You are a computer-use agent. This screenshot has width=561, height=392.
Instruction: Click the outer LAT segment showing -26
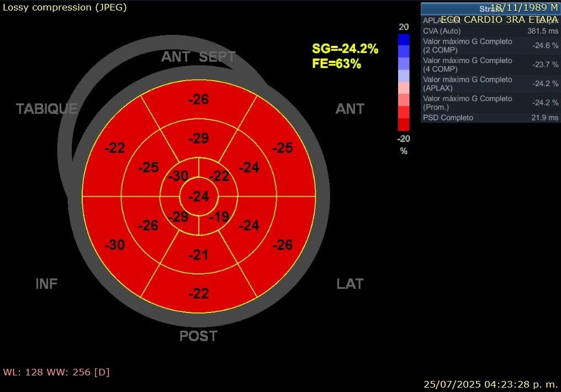(282, 245)
